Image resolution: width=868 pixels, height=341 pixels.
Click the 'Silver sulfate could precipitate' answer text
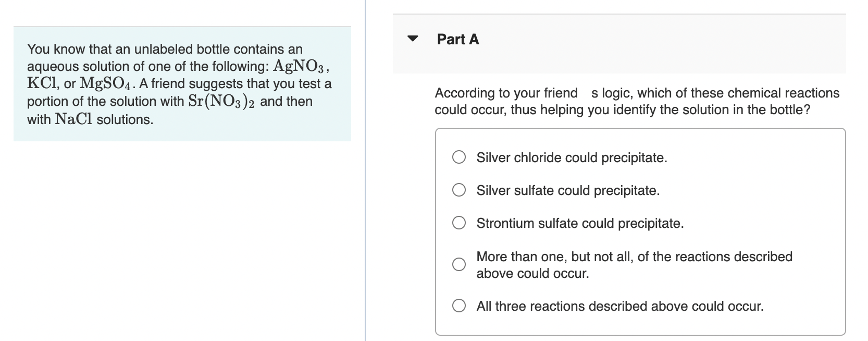568,190
